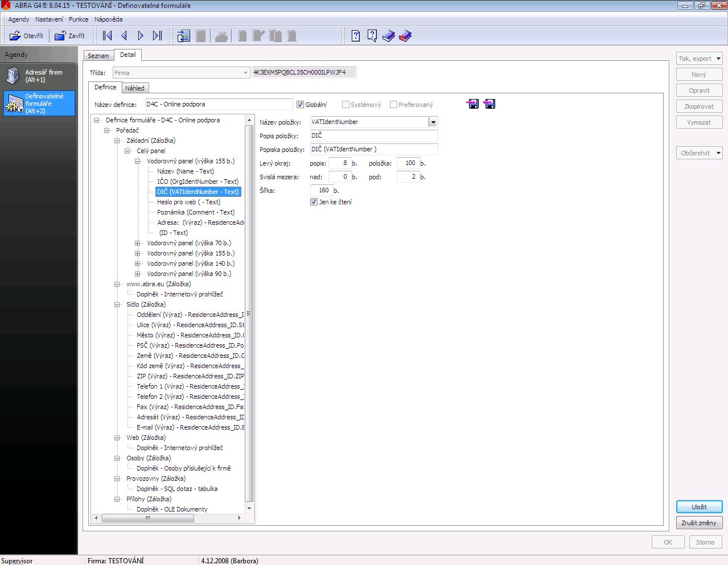Click the context help question-mark pointer icon
Image resolution: width=728 pixels, height=565 pixels.
pyautogui.click(x=372, y=36)
